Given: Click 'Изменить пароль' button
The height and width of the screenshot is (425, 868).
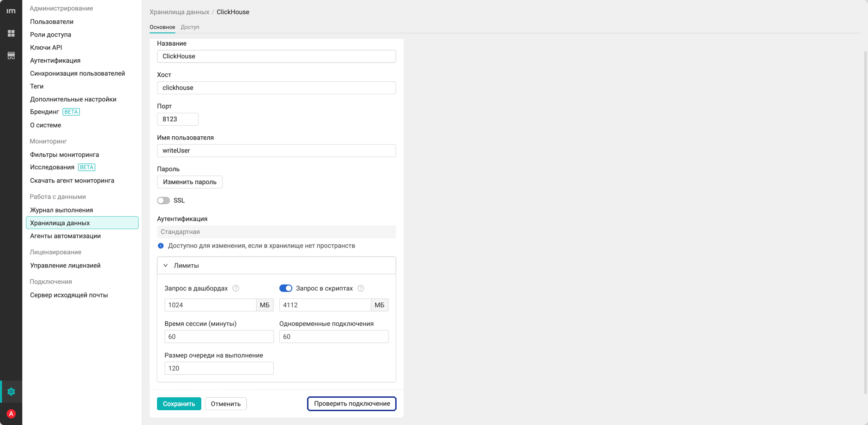Looking at the screenshot, I should 190,182.
